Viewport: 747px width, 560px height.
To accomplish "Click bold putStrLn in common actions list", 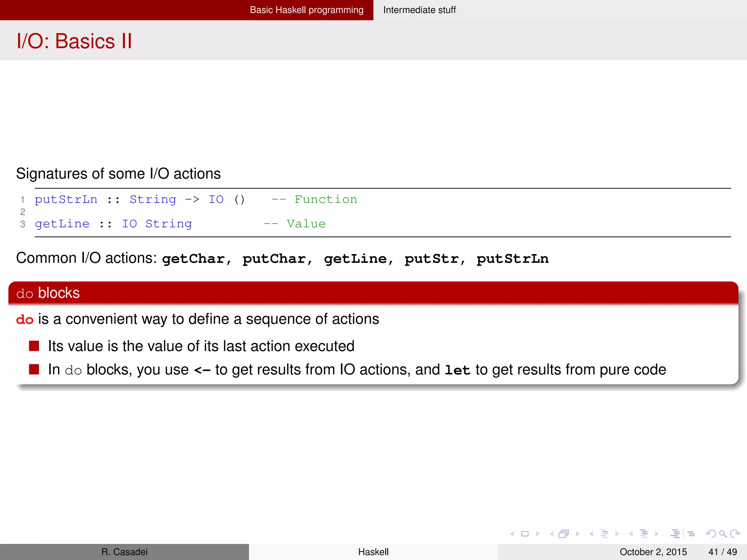I will [x=512, y=258].
